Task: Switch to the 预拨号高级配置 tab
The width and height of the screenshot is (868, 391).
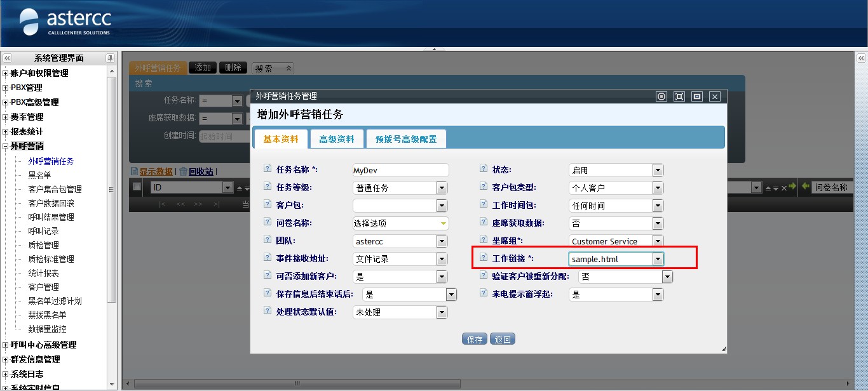Action: point(406,139)
